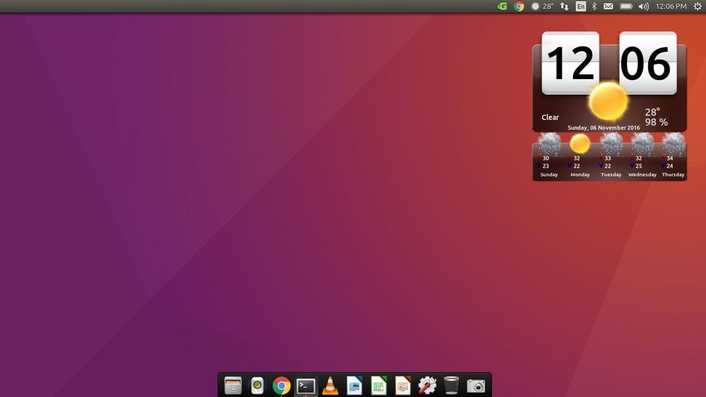Open System Settings gear-and-wrench icon in dock
Viewport: 706px width, 397px height.
point(427,386)
